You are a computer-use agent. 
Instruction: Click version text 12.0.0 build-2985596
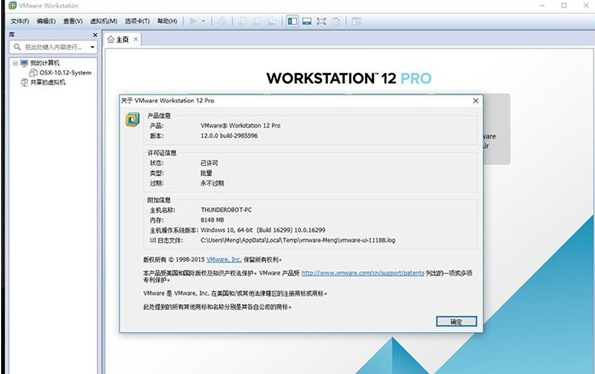229,135
